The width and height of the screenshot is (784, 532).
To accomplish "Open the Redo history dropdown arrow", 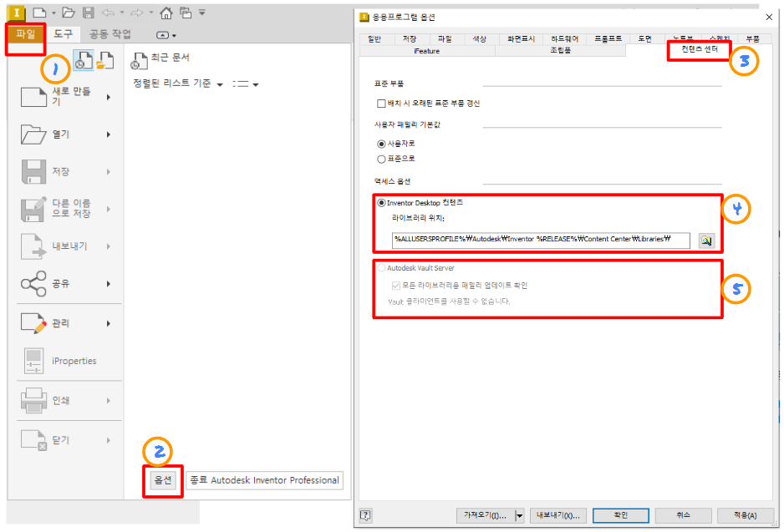I will point(150,13).
